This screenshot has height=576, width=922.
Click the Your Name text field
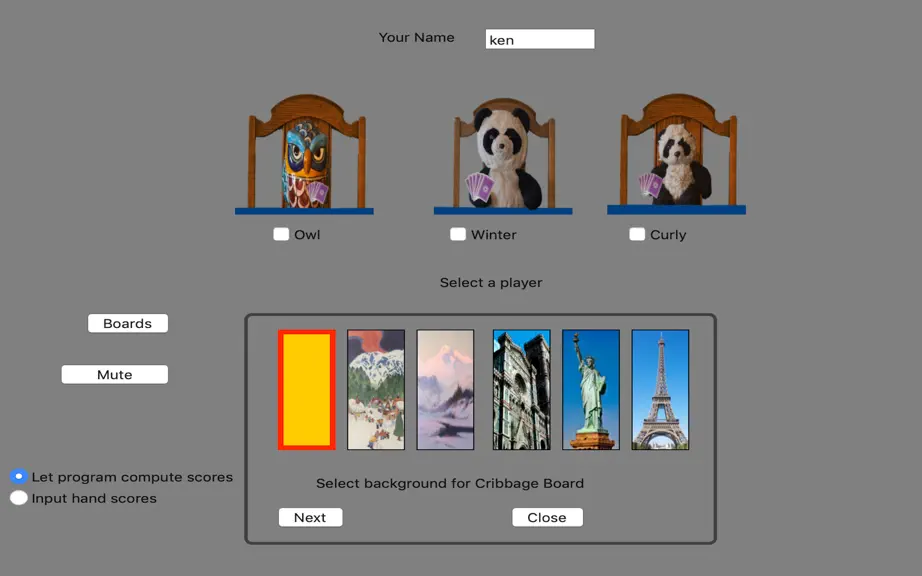click(x=540, y=39)
